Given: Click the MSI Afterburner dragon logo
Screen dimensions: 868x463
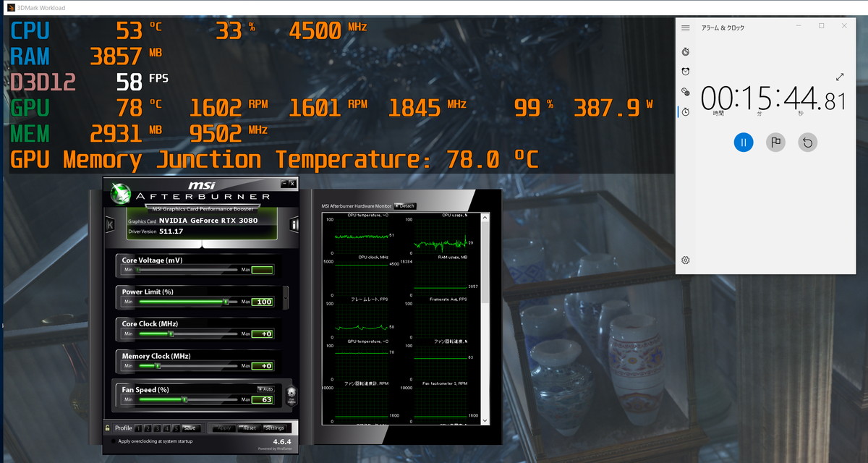Looking at the screenshot, I should click(121, 194).
